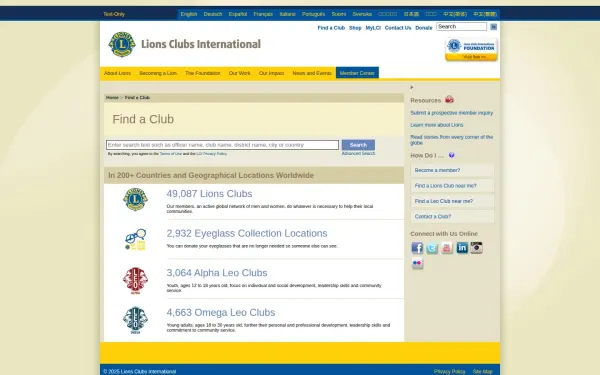Click the eyeglass collection icon
This screenshot has height=375, width=600.
pyautogui.click(x=135, y=240)
